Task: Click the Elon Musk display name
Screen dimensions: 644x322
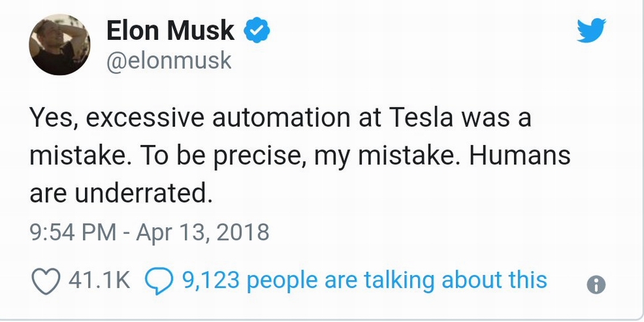Action: pos(171,30)
